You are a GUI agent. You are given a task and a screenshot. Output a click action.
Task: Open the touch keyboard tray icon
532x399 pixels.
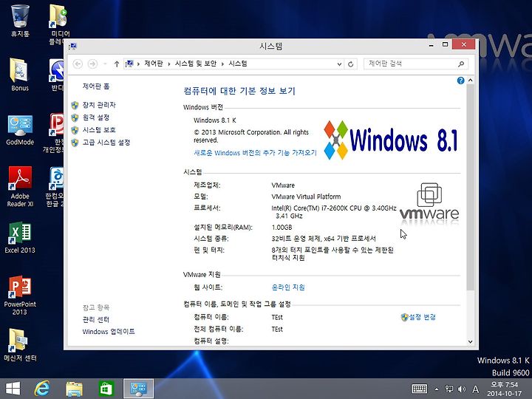pos(420,389)
